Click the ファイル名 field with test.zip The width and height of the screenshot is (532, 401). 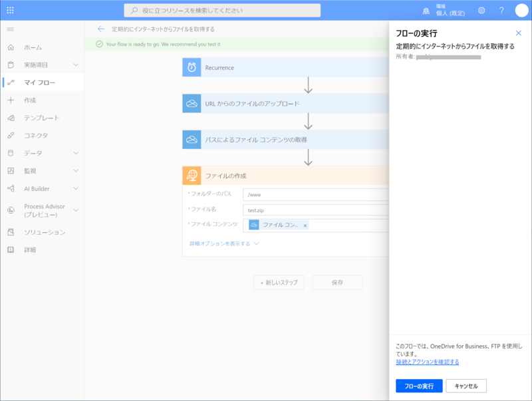click(x=316, y=210)
